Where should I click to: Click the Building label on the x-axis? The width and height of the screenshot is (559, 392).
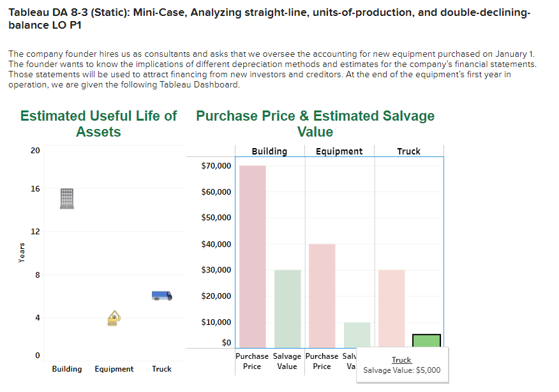pyautogui.click(x=66, y=369)
